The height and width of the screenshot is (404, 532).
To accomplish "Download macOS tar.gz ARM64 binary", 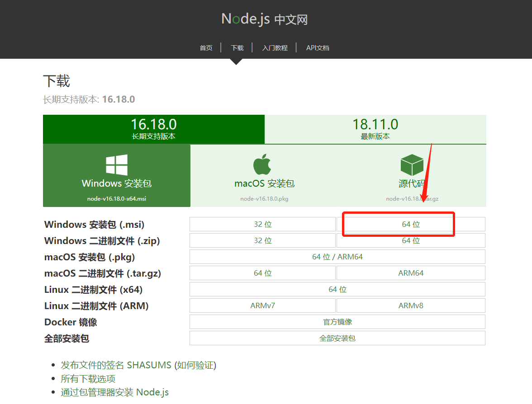I will [411, 273].
